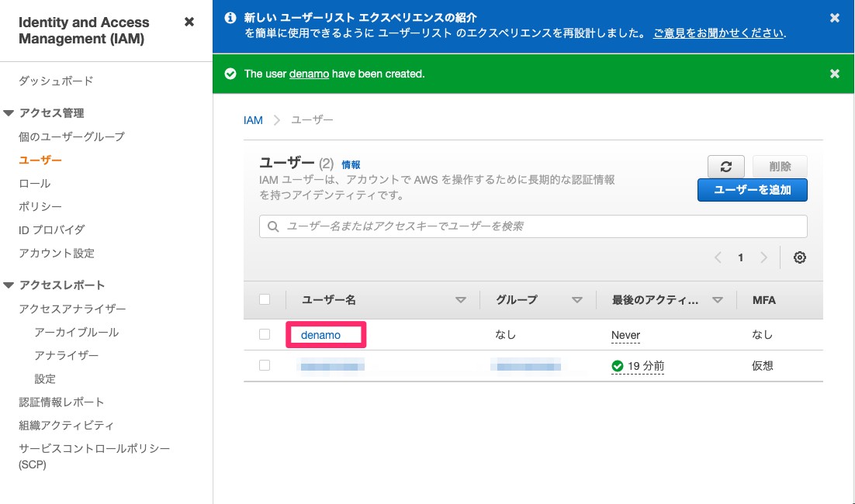Viewport: 855px width, 504px height.
Task: Open the ユーザー名 column sort dropdown
Action: 461,299
